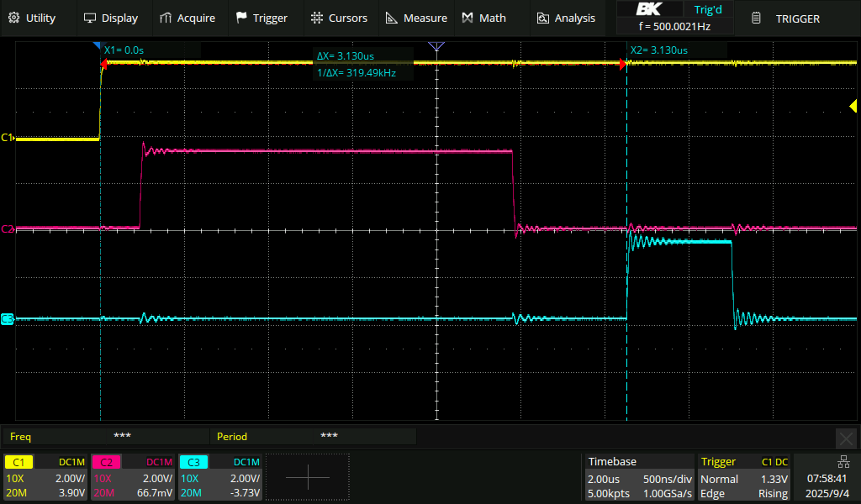861x504 pixels.
Task: Click C2 offset value 66.7mV
Action: [155, 493]
